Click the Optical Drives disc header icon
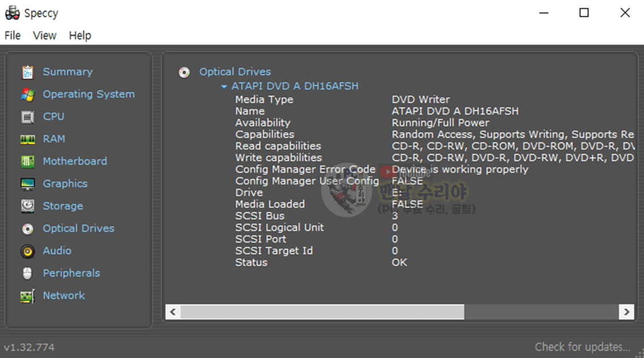The width and height of the screenshot is (644, 358). pos(184,72)
